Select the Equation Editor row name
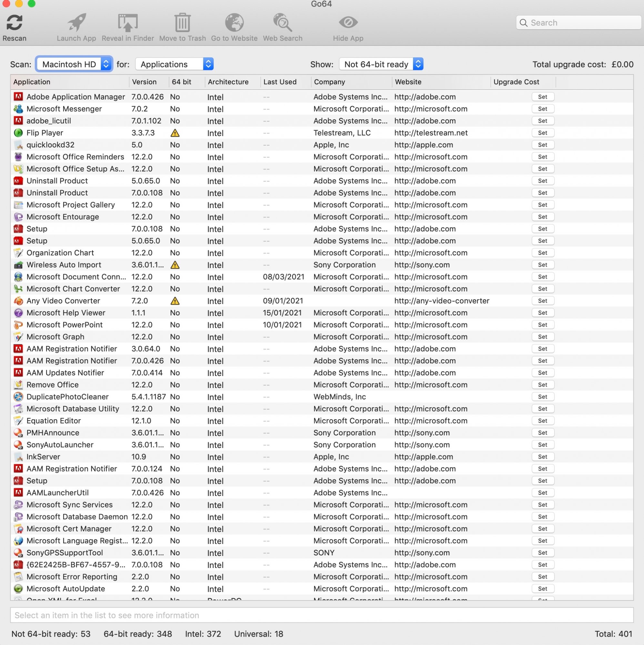 54,421
